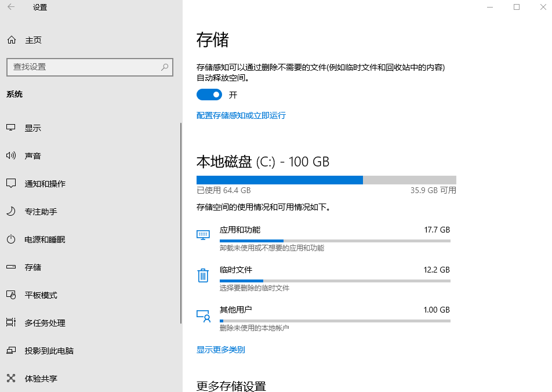Click the Power & sleep (电源和睡眠) icon
552x392 pixels.
(x=11, y=239)
